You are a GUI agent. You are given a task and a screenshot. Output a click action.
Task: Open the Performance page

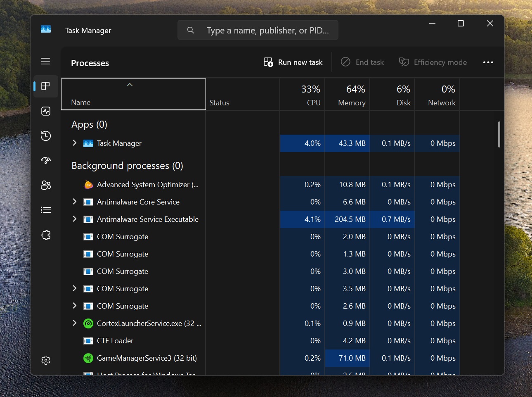pyautogui.click(x=45, y=111)
